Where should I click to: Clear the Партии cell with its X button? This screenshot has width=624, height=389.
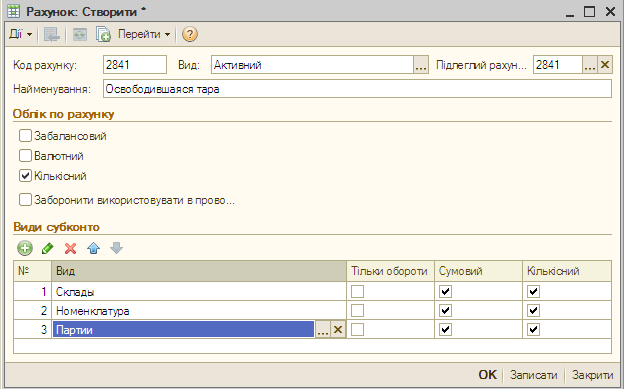[338, 330]
